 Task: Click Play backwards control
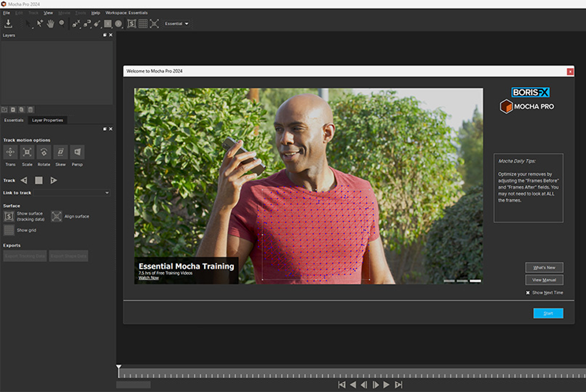(353, 385)
